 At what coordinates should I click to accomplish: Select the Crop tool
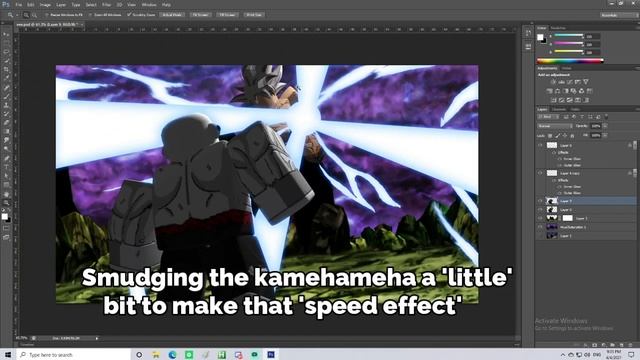click(x=7, y=69)
